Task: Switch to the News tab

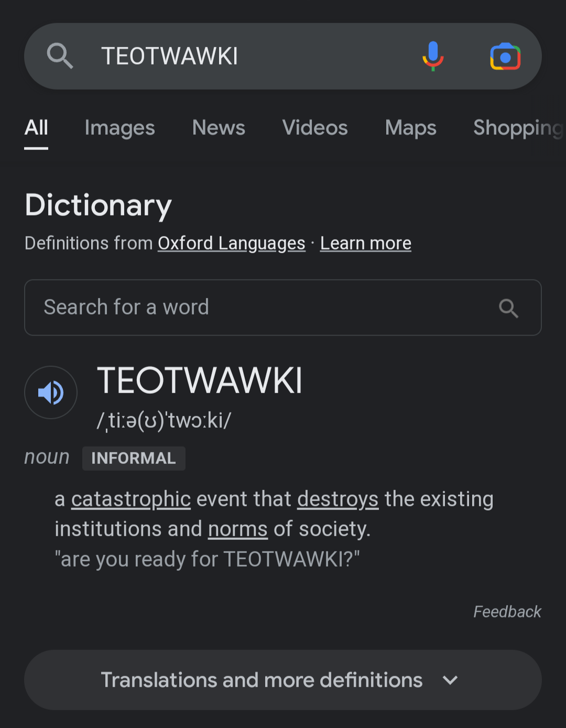Action: point(219,128)
